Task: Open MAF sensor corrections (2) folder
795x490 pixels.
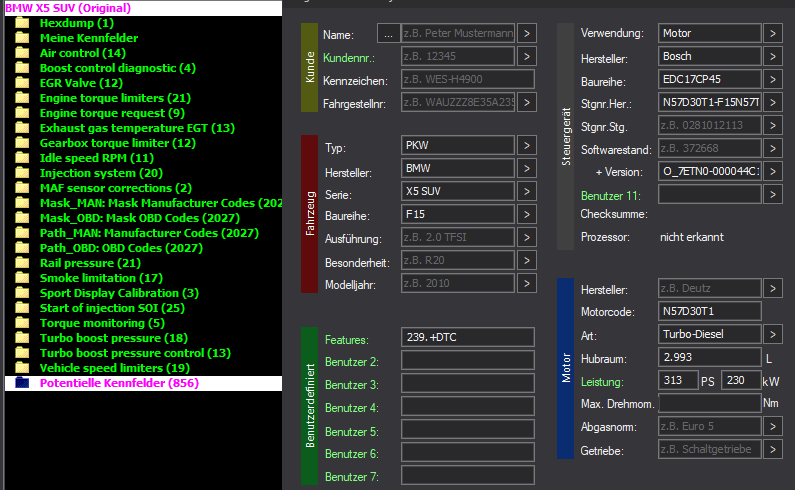Action: point(116,188)
